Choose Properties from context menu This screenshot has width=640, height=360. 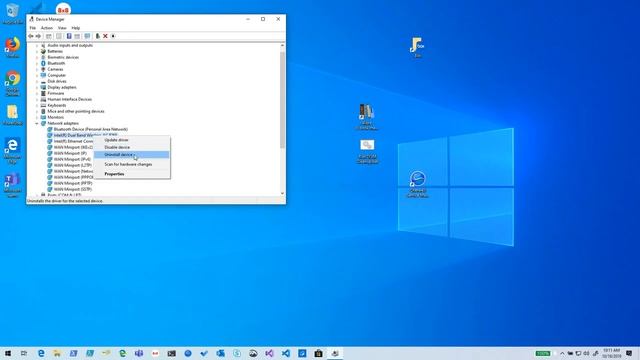pyautogui.click(x=131, y=174)
